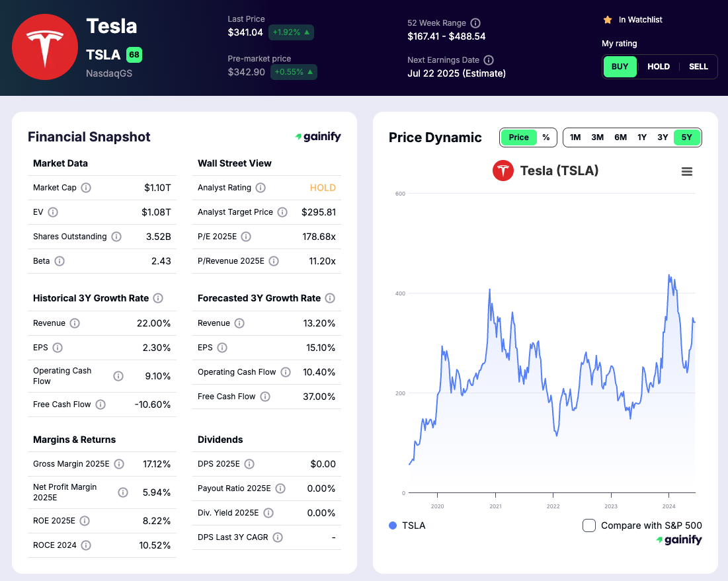
Task: Click Jul 22 2025 (Estimate) earnings date
Action: 456,73
